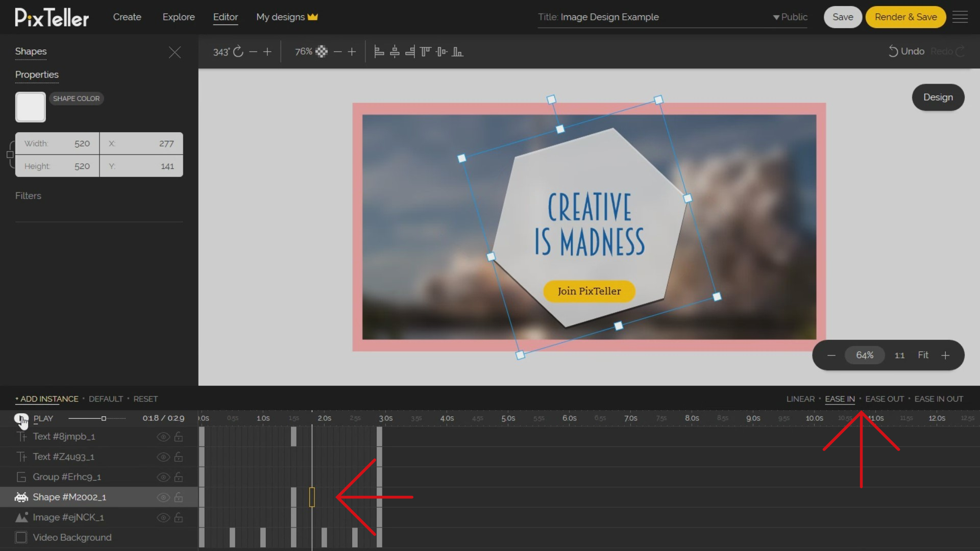Viewport: 980px width, 551px height.
Task: Toggle the aspect ratio lock
Action: [x=10, y=155]
